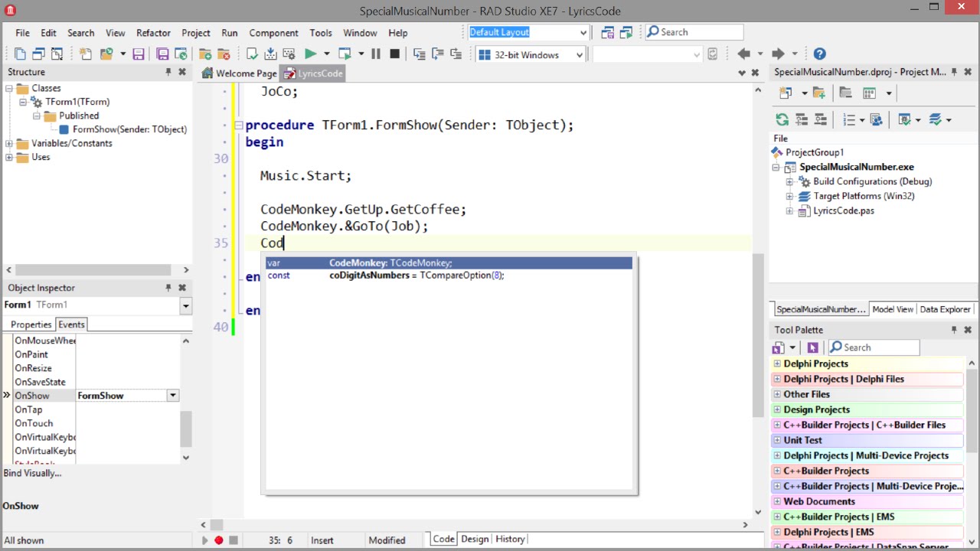This screenshot has width=980, height=551.
Task: Switch to the Design tab
Action: pos(475,539)
